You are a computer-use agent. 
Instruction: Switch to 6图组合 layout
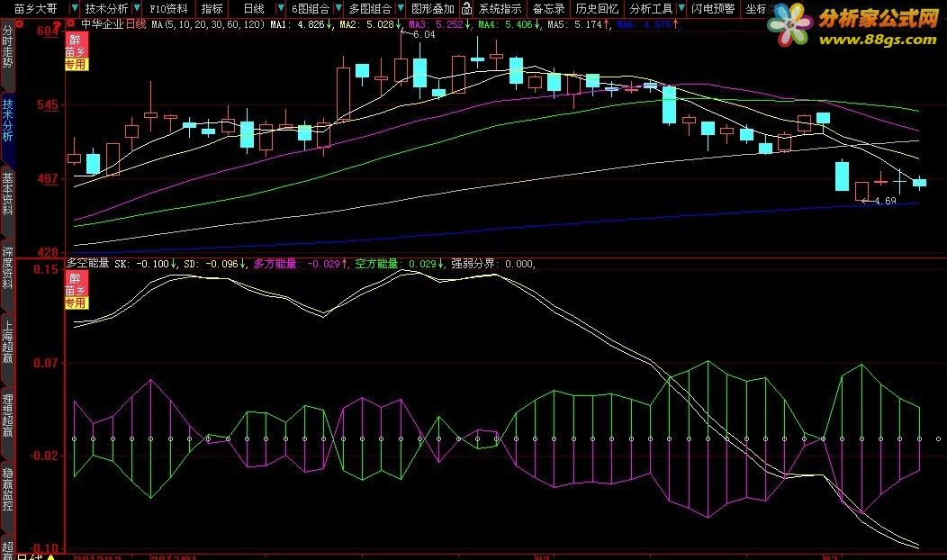[x=311, y=8]
